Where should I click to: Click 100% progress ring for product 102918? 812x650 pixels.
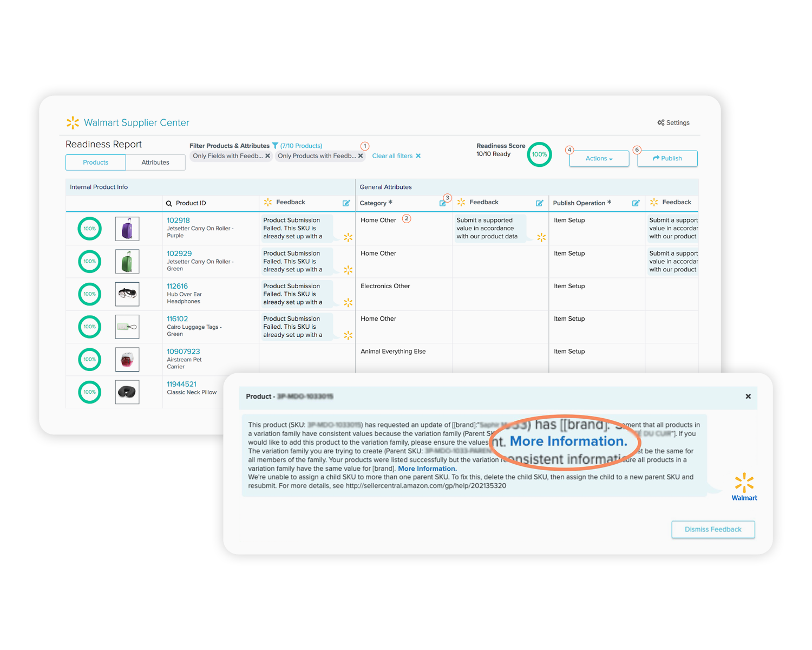tap(90, 229)
